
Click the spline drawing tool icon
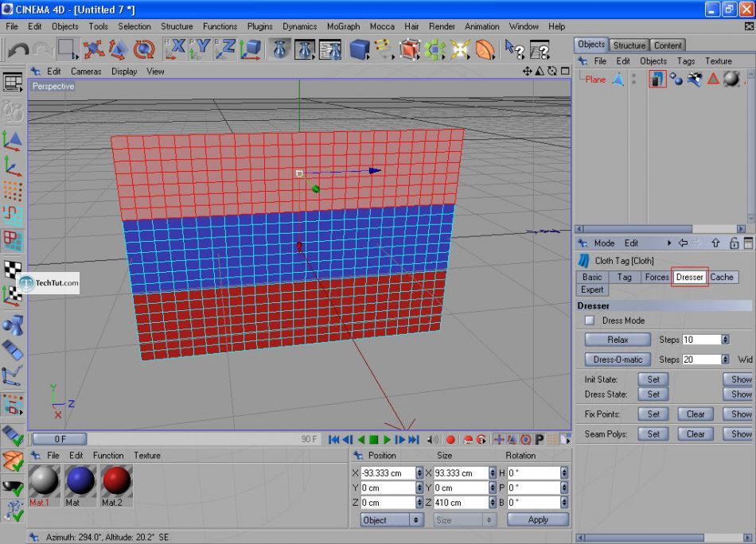[x=384, y=49]
